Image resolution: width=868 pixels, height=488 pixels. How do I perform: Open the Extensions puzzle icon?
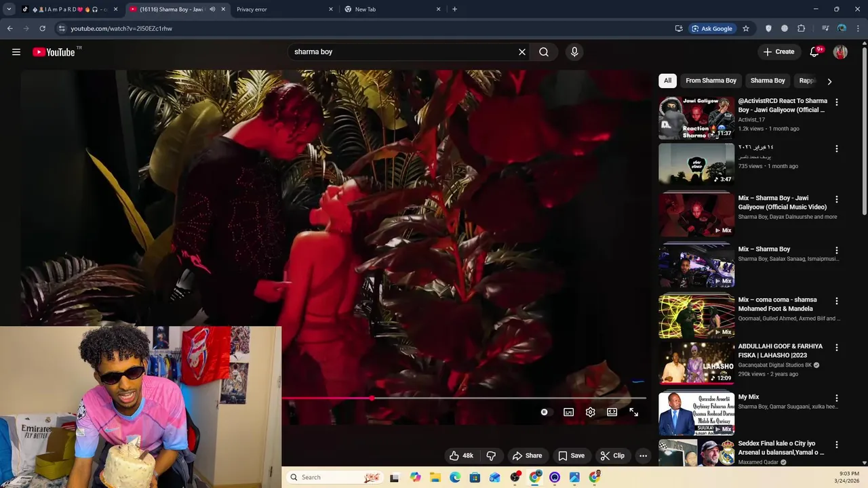[x=802, y=28]
